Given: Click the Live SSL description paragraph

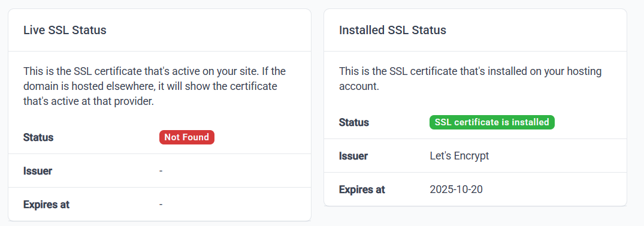Looking at the screenshot, I should (x=155, y=86).
